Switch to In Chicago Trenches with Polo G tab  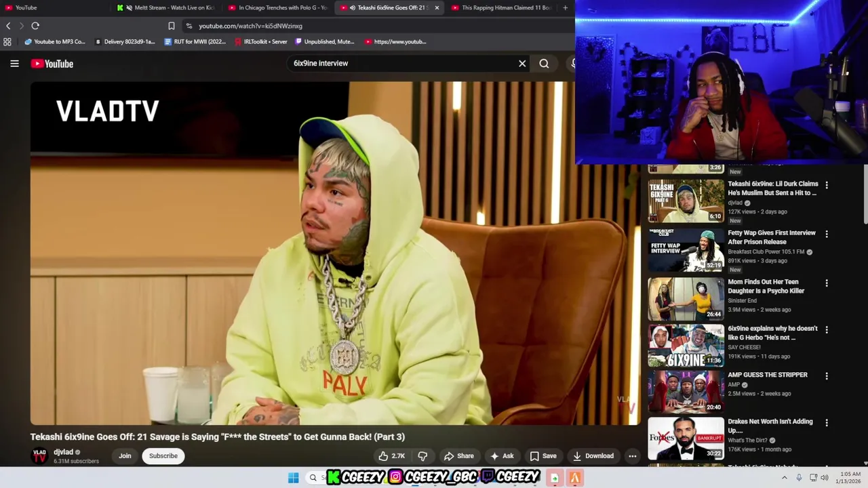tap(278, 7)
